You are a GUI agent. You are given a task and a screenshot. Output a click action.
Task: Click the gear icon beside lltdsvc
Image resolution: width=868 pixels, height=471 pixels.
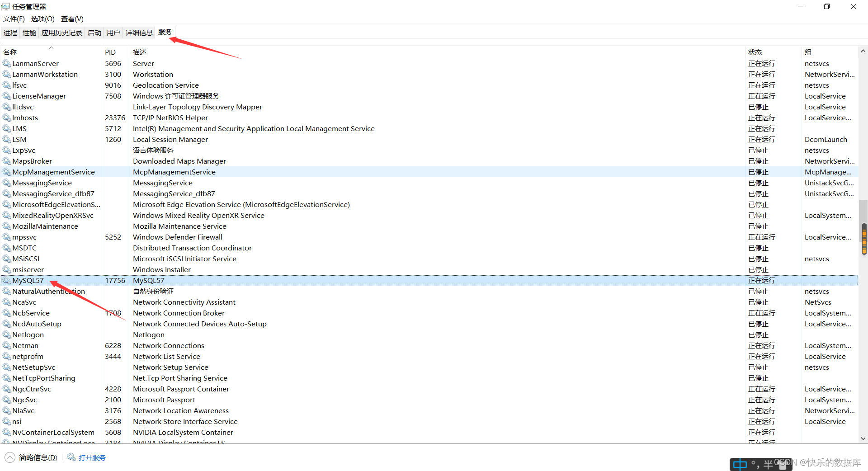pyautogui.click(x=7, y=107)
